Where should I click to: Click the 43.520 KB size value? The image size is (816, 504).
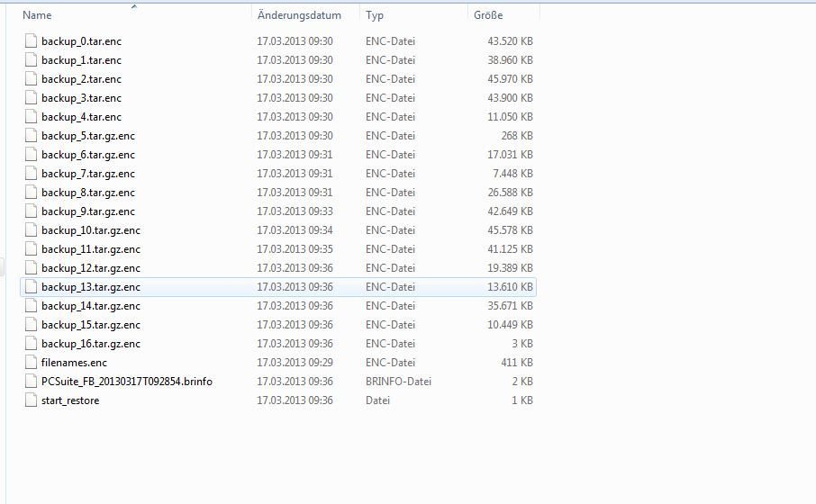tap(510, 41)
